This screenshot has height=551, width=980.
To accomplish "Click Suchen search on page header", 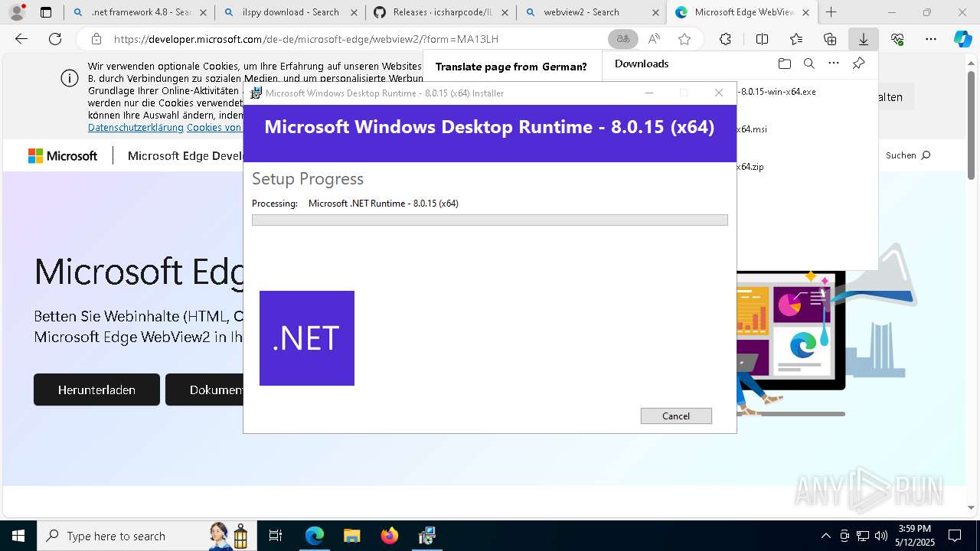I will 908,155.
